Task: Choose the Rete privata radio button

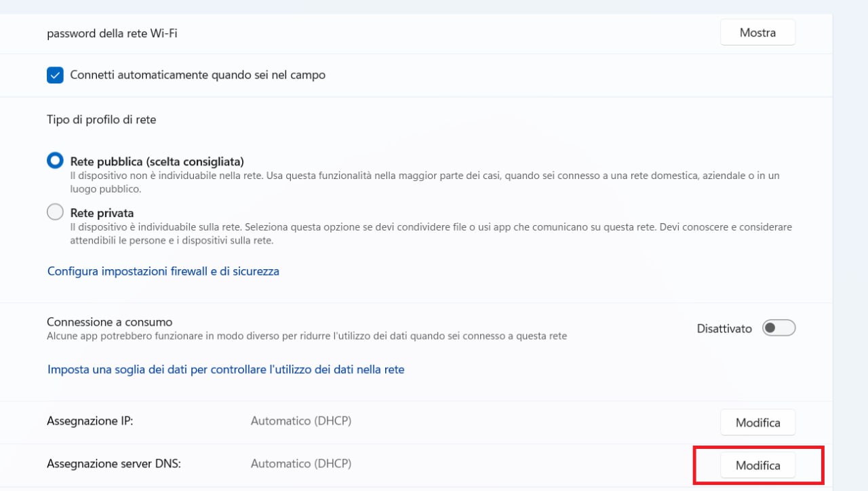Action: 55,212
